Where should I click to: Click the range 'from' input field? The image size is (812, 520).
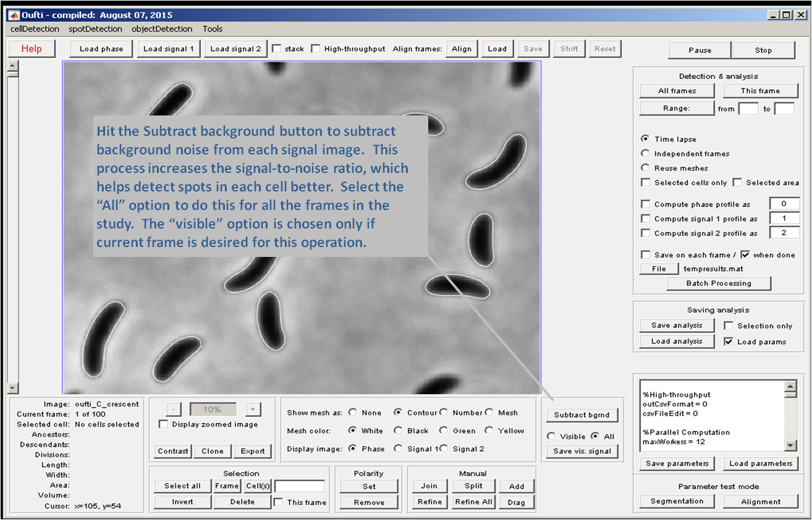[748, 109]
